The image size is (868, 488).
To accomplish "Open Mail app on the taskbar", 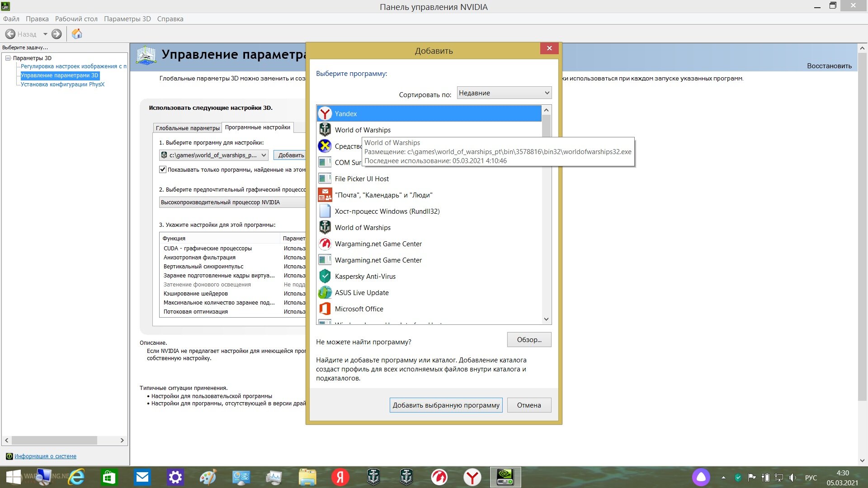I will (x=142, y=477).
